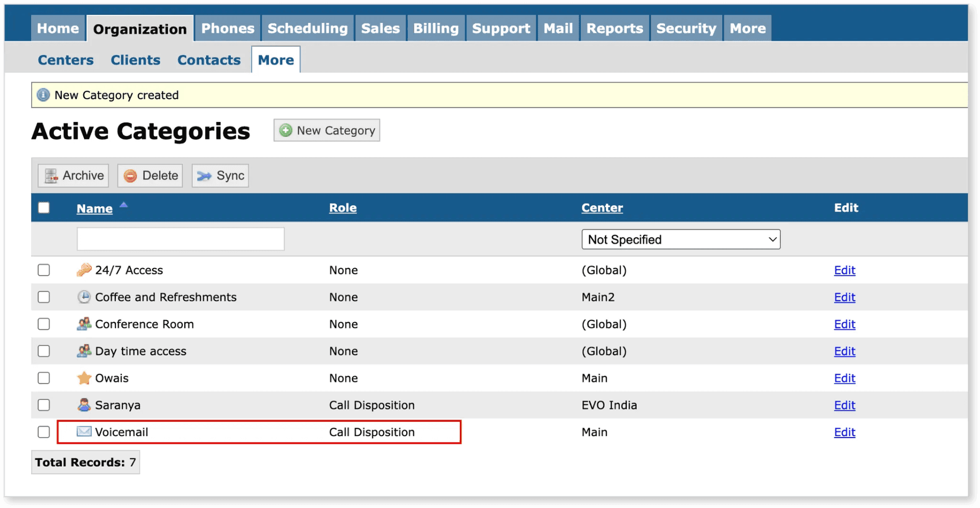The height and width of the screenshot is (508, 980).
Task: Click the EVO India center cell
Action: pyautogui.click(x=609, y=405)
